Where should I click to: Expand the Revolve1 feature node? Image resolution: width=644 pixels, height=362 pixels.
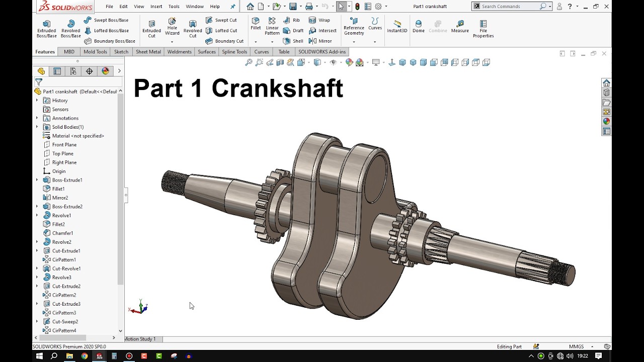point(37,216)
